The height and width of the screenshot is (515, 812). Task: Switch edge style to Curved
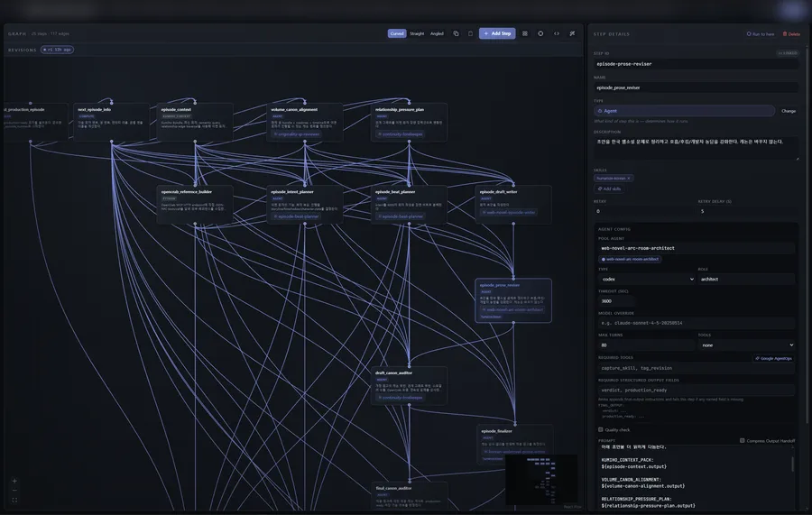[397, 33]
